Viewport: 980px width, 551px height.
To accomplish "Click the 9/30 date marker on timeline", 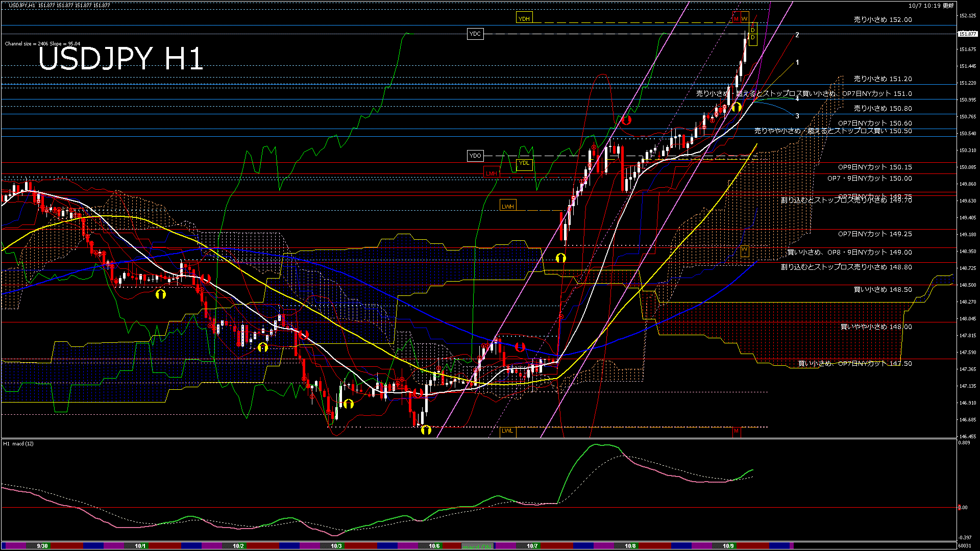I will tap(42, 546).
